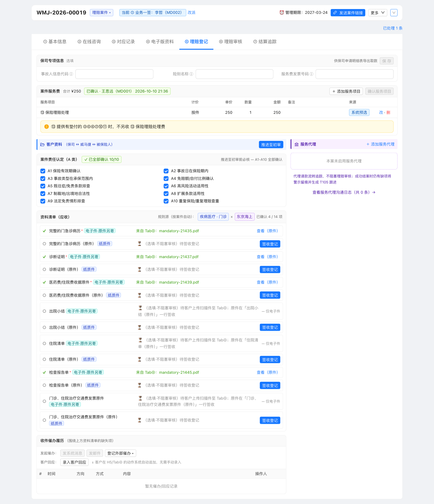
Task: Click the × icon between rule source tags
Action: (x=232, y=217)
